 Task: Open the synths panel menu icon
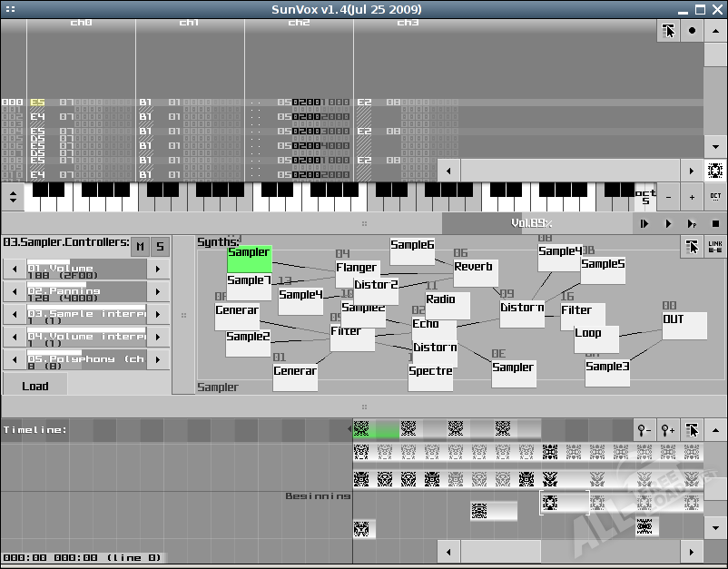(692, 247)
